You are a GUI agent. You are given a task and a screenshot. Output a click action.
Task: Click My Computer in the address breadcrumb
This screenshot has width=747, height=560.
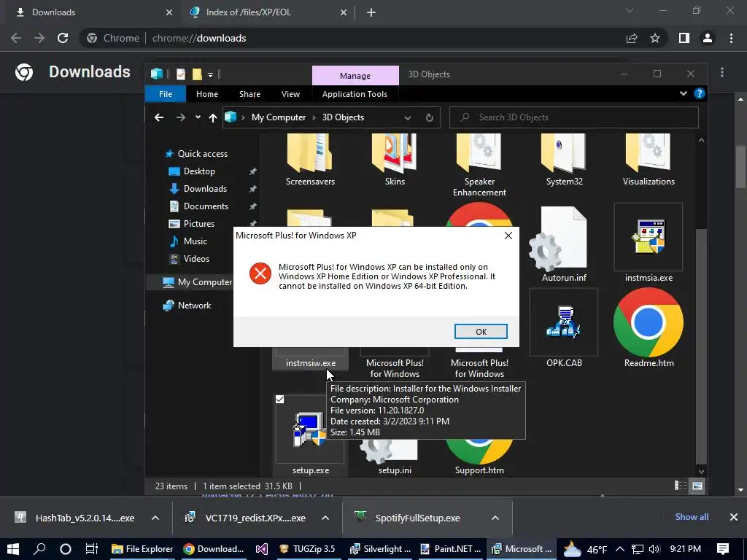(279, 117)
